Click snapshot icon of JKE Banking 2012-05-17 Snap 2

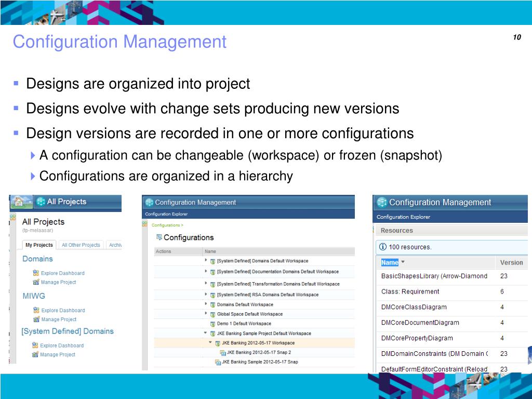(x=223, y=353)
